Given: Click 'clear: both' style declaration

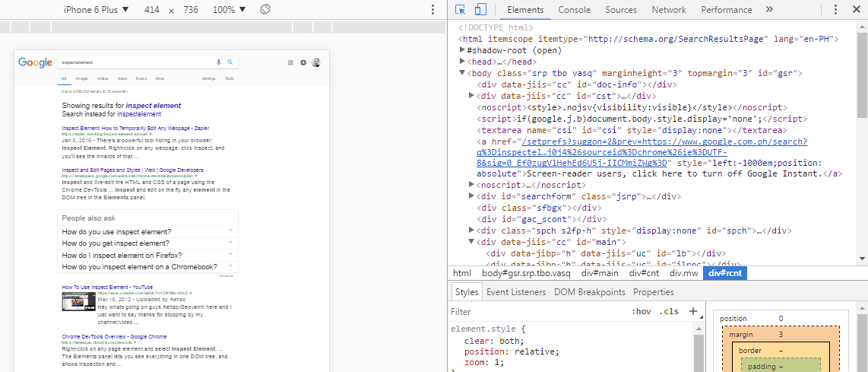Looking at the screenshot, I should (494, 340).
